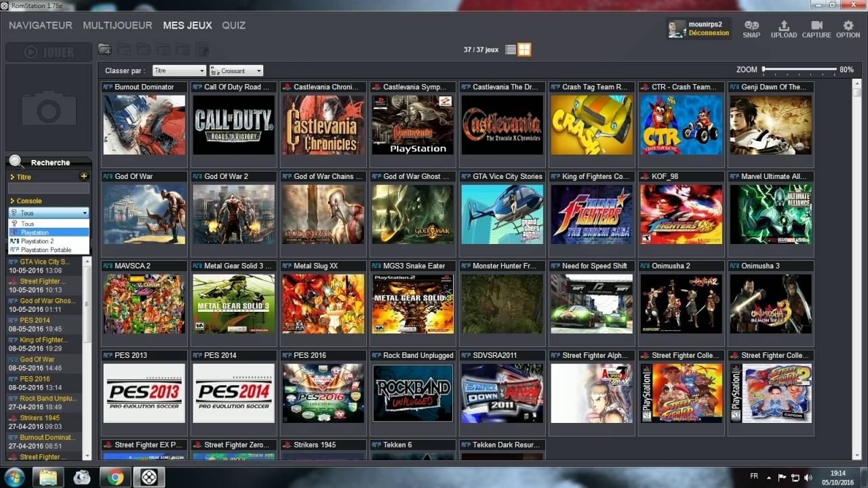This screenshot has width=868, height=488.
Task: Click the Déconnexion link
Action: pyautogui.click(x=709, y=33)
